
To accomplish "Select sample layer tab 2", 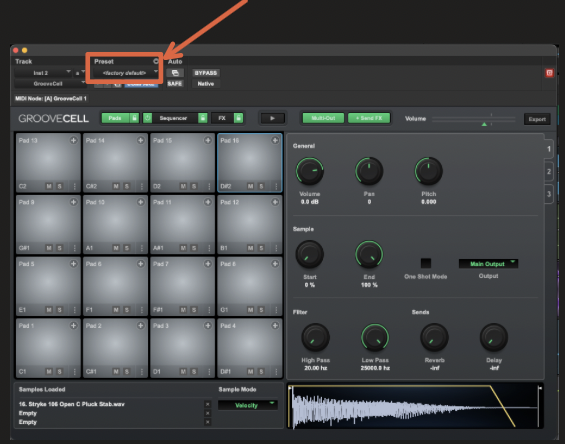I will click(548, 172).
